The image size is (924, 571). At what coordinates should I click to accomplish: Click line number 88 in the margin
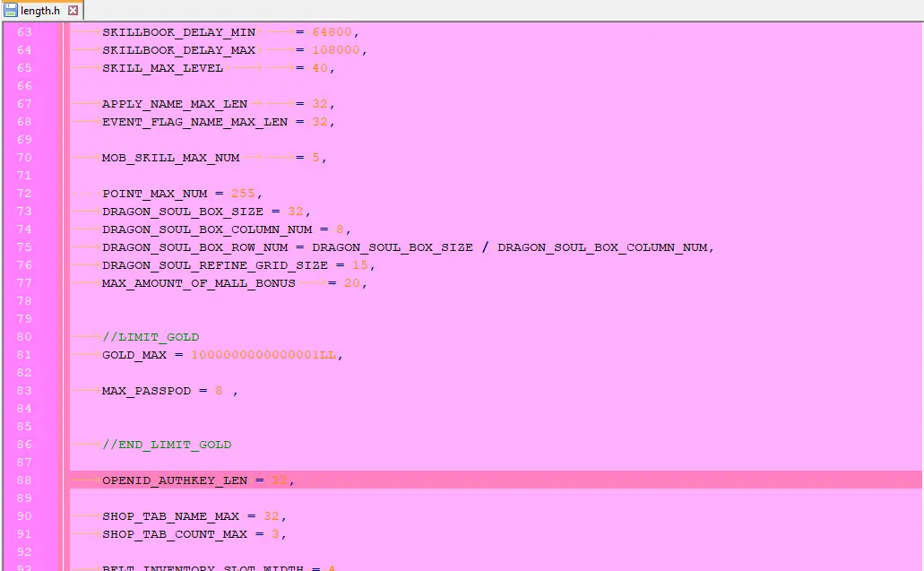tap(24, 480)
